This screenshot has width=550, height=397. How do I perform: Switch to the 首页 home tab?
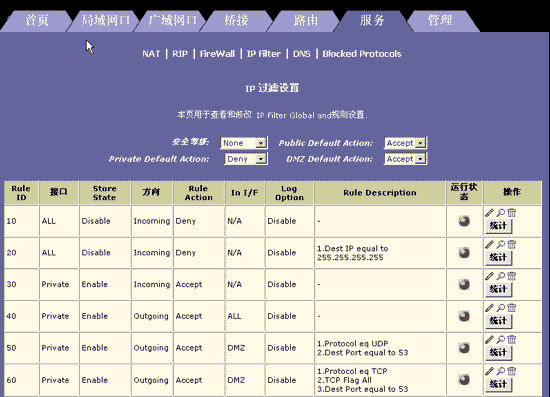(36, 21)
